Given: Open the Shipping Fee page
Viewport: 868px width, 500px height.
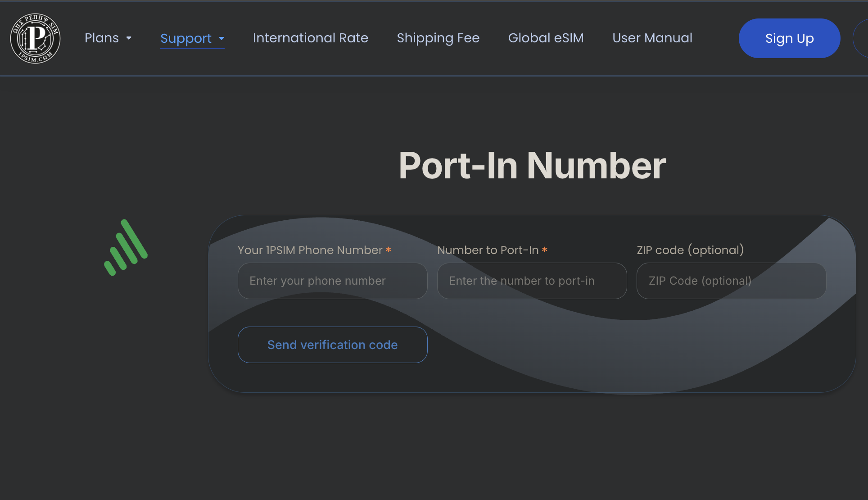Looking at the screenshot, I should tap(438, 38).
